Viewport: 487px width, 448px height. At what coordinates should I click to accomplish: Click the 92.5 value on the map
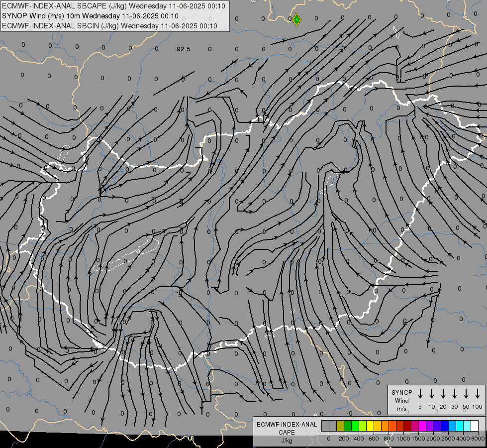[x=183, y=49]
